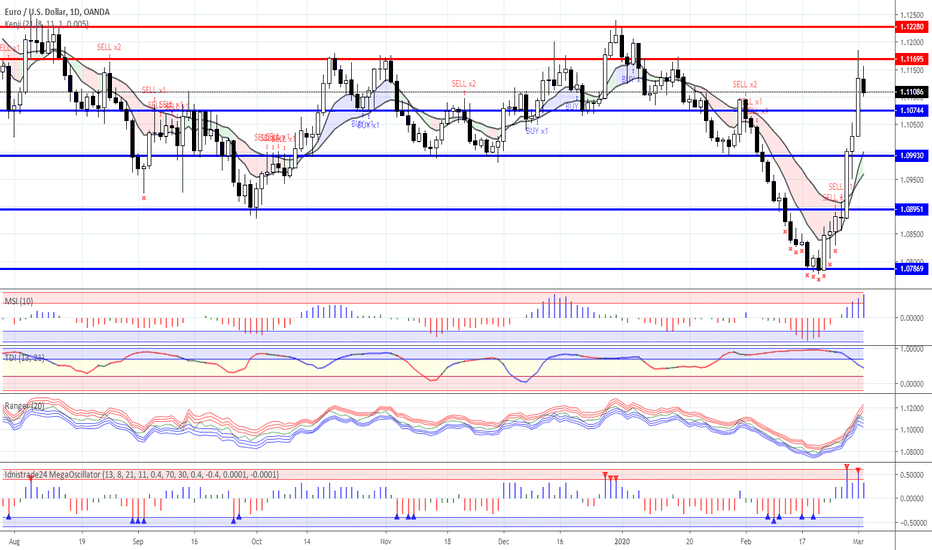
Task: Click the 1.11695 red resistance price label
Action: point(911,59)
